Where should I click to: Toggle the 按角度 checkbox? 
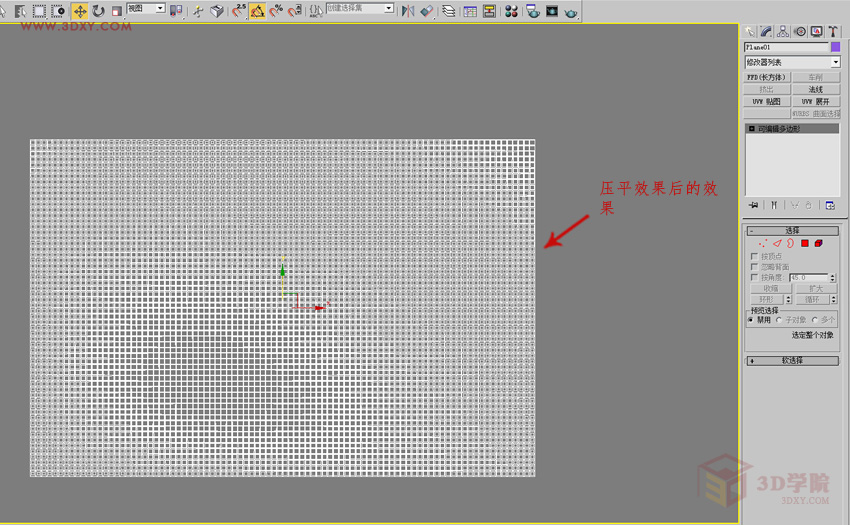[x=754, y=277]
